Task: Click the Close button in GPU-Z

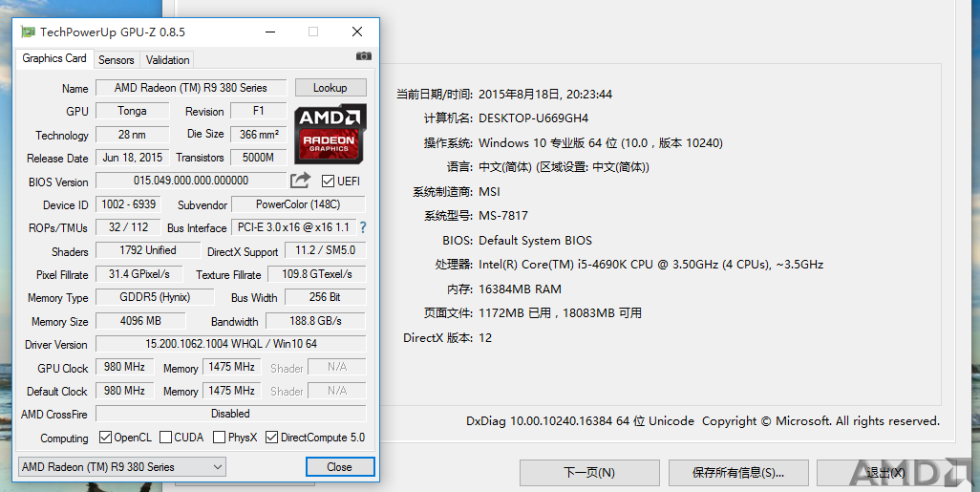Action: [340, 467]
